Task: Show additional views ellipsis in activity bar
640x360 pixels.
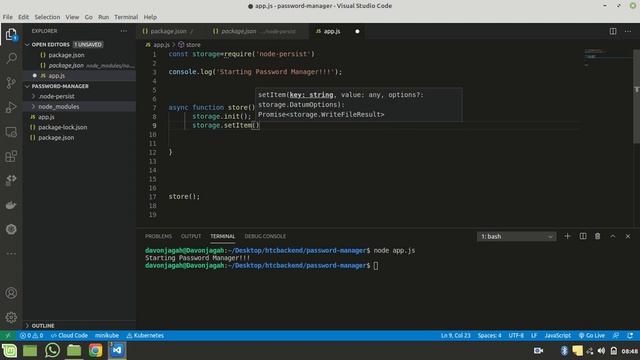Action: point(11,253)
